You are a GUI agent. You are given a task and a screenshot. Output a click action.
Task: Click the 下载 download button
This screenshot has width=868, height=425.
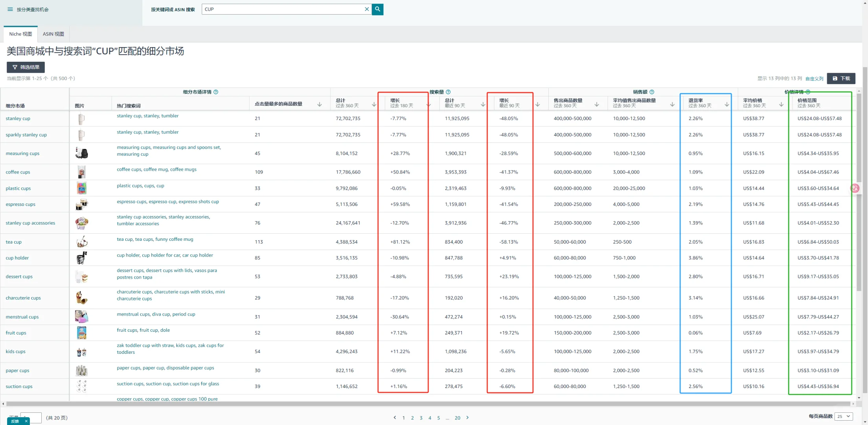[841, 78]
